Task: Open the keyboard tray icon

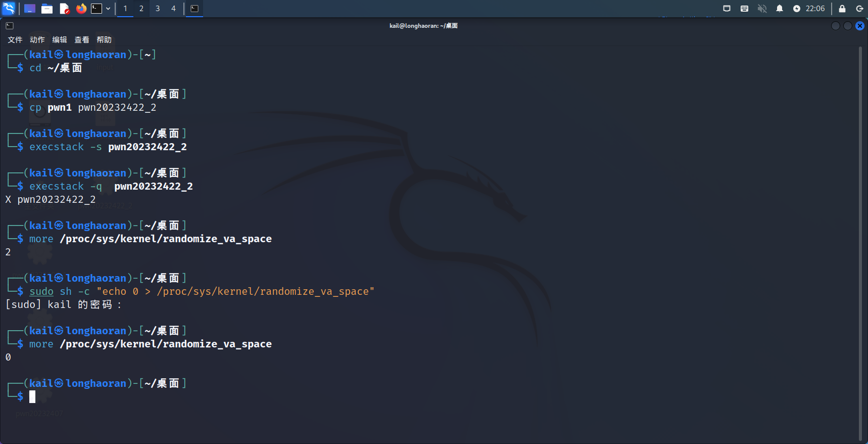Action: pos(744,9)
